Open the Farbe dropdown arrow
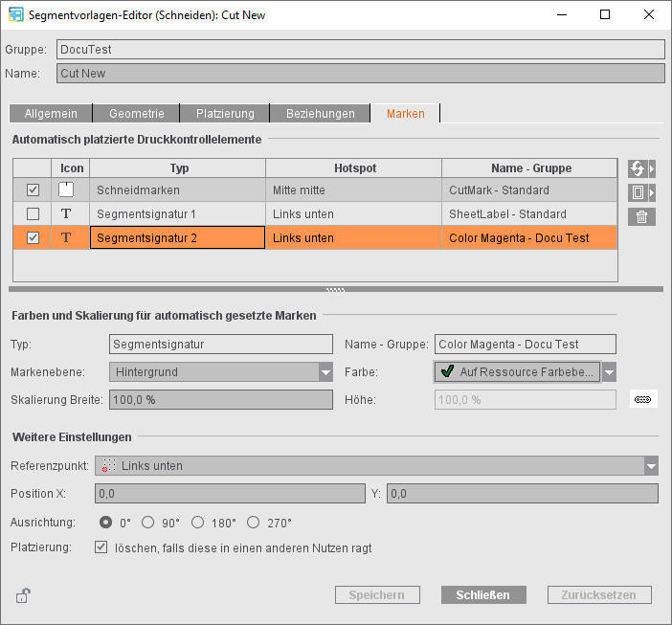672x625 pixels. (609, 371)
